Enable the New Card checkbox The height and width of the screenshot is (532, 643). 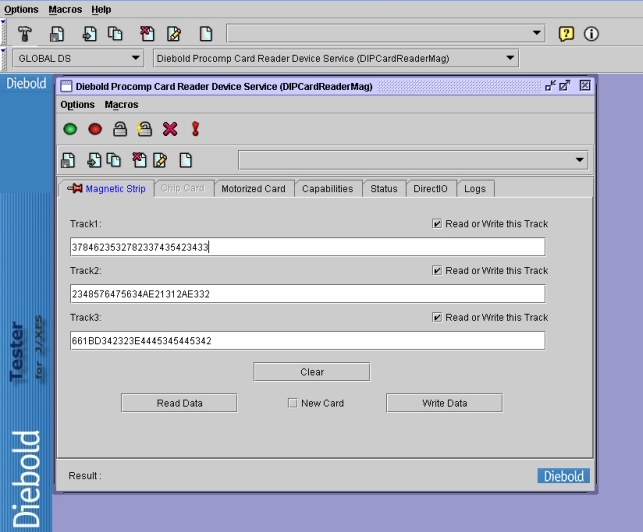pos(292,403)
